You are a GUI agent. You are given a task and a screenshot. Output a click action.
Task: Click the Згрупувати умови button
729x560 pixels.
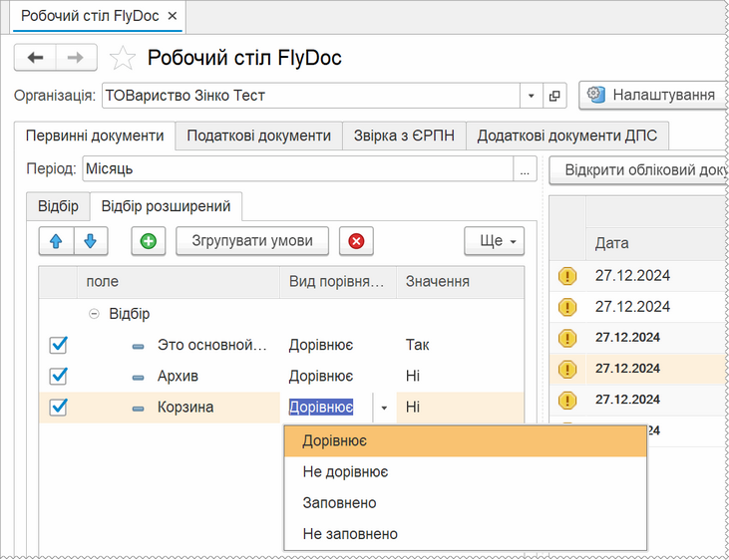pos(251,241)
